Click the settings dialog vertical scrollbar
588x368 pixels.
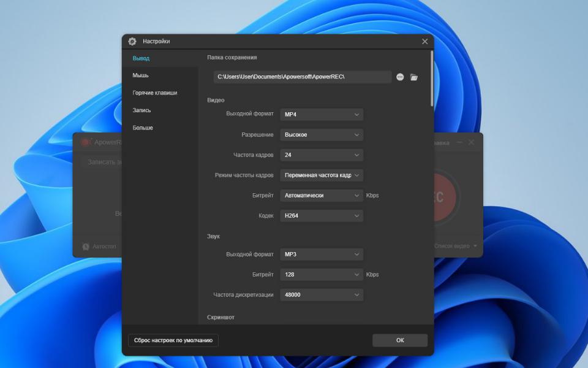click(432, 79)
